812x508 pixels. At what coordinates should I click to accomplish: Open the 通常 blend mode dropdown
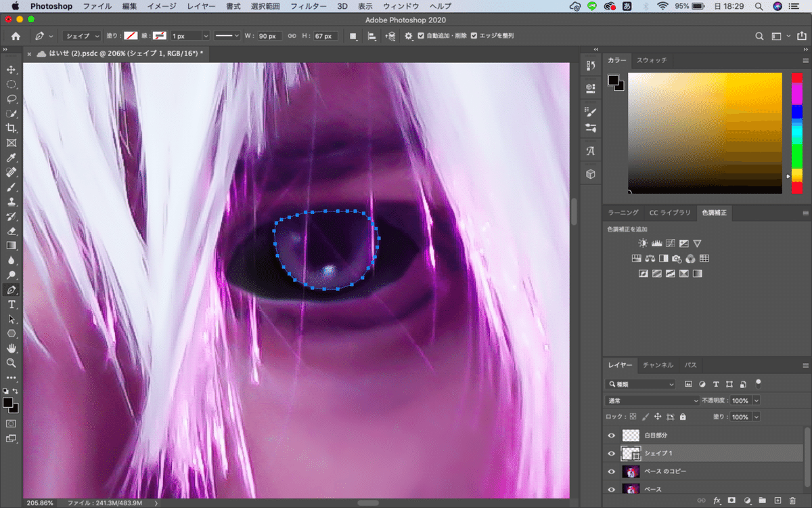653,400
